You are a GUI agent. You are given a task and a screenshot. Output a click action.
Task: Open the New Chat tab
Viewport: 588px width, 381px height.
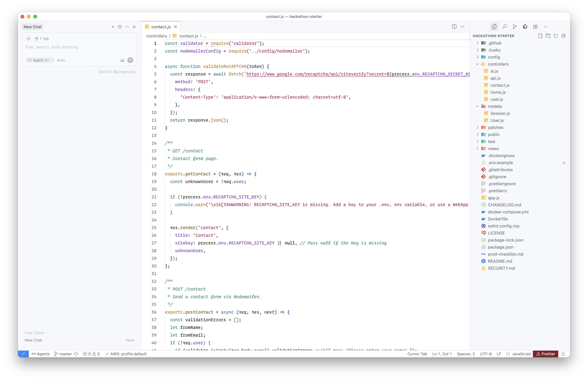pos(33,27)
